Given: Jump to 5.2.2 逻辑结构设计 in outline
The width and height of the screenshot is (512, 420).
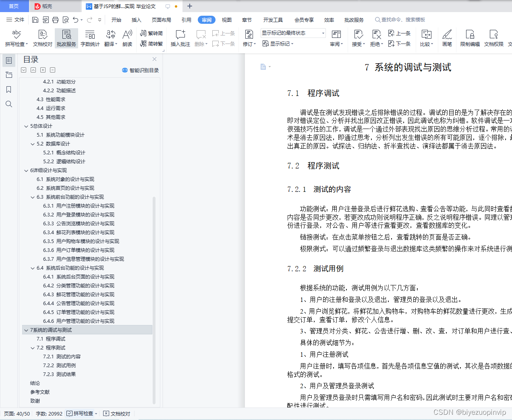Looking at the screenshot, I should pyautogui.click(x=64, y=162).
